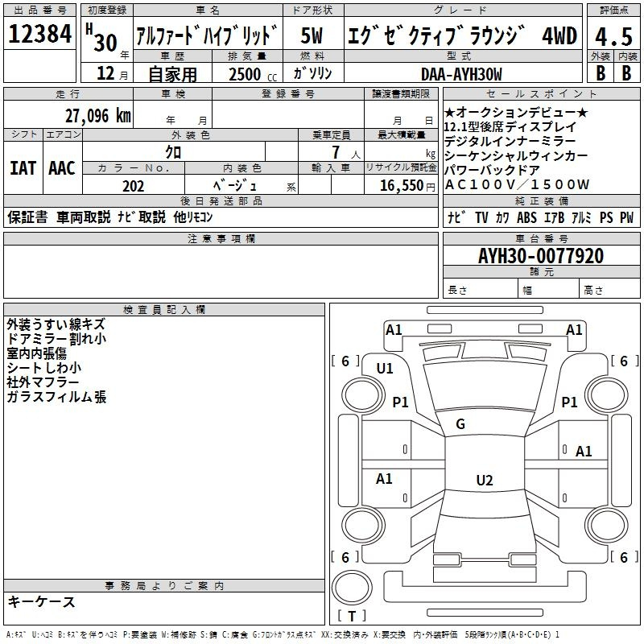Click the 4.5 evaluation score
The height and width of the screenshot is (644, 644).
point(613,36)
